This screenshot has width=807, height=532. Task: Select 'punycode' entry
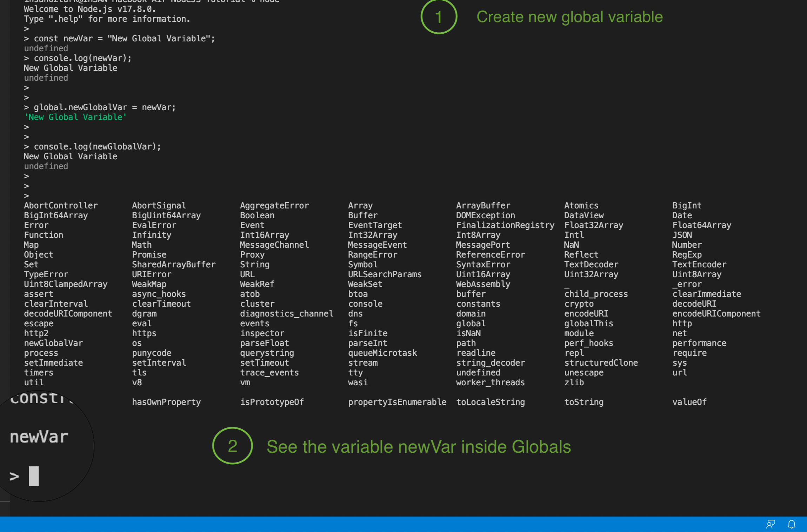point(152,353)
